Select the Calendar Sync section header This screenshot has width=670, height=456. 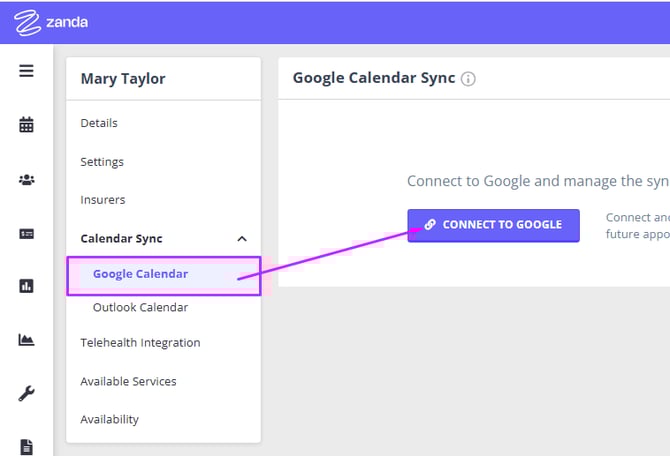[121, 239]
